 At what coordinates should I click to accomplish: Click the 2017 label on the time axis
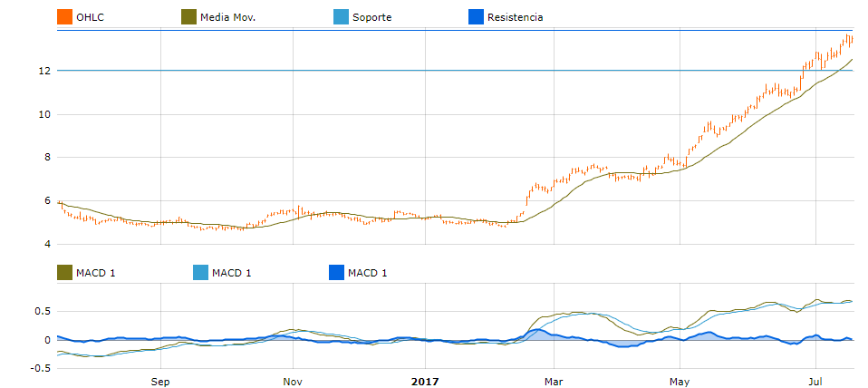tap(426, 382)
